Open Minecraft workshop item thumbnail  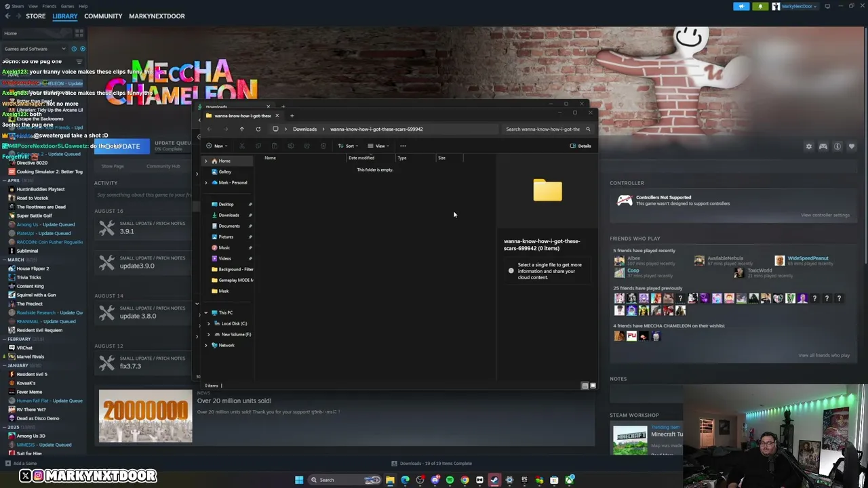[x=631, y=440]
